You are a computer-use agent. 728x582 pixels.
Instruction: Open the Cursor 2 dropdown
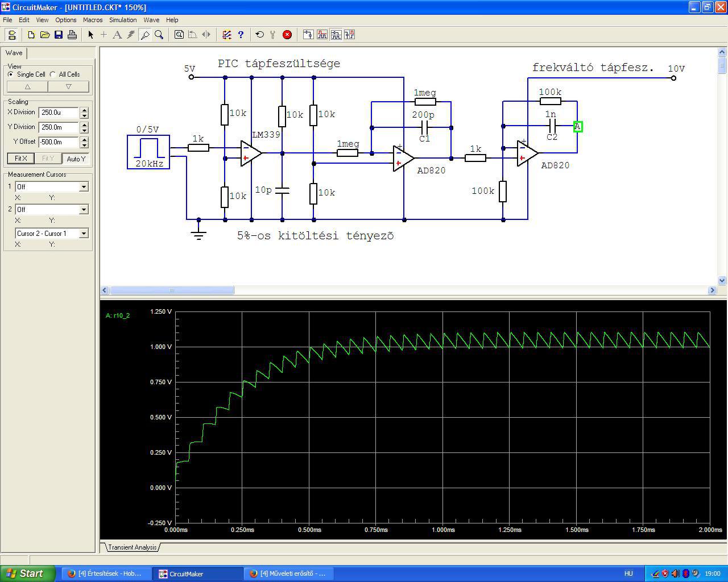[x=84, y=209]
